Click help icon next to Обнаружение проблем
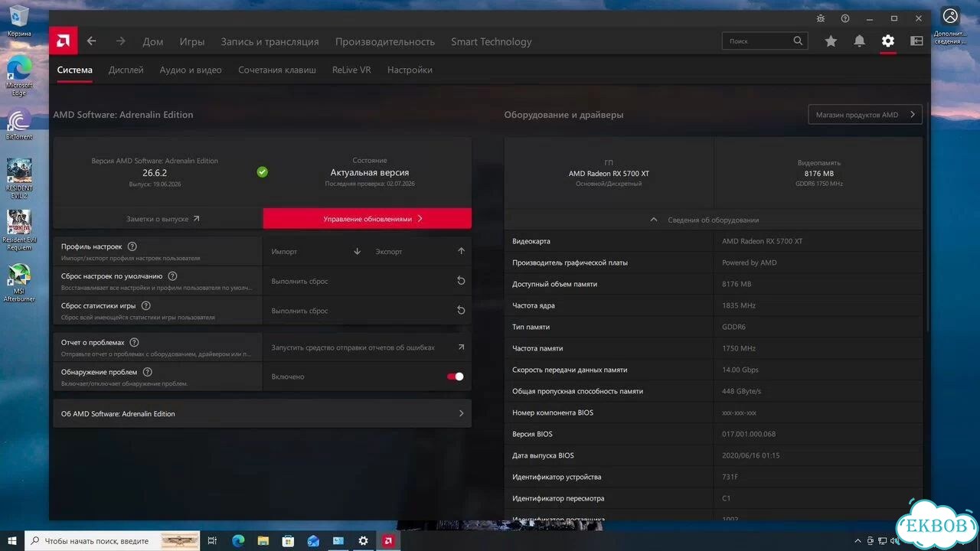Screen dimensions: 980x551 [x=147, y=372]
